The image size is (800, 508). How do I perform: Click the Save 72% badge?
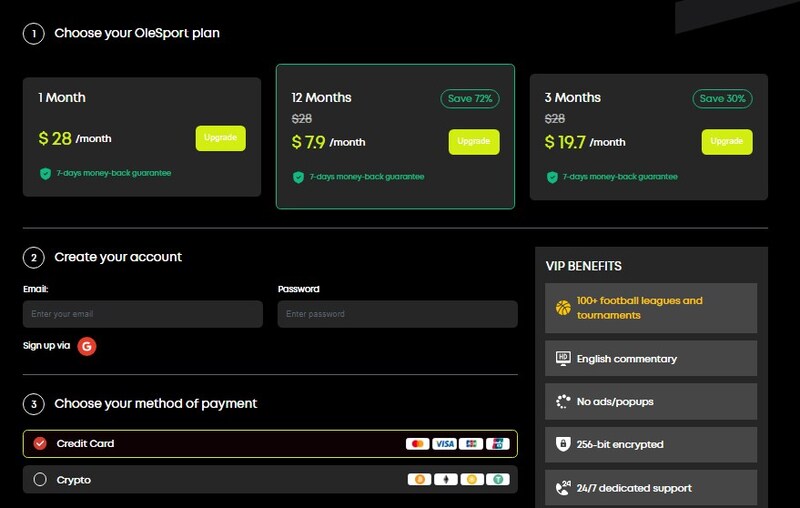(x=470, y=98)
